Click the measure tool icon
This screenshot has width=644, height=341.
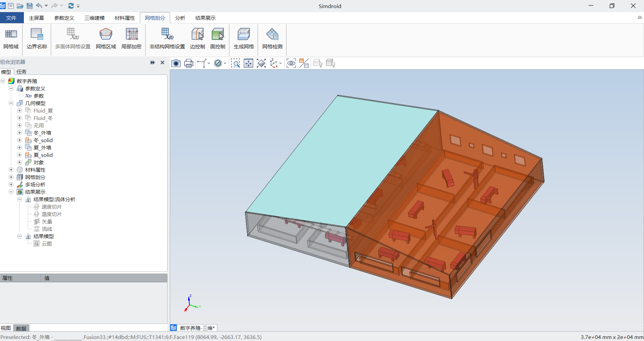click(x=201, y=63)
